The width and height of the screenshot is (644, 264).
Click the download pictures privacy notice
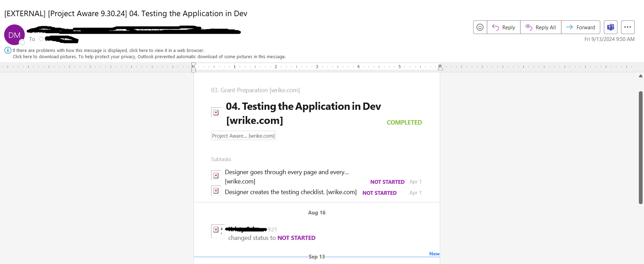click(149, 56)
